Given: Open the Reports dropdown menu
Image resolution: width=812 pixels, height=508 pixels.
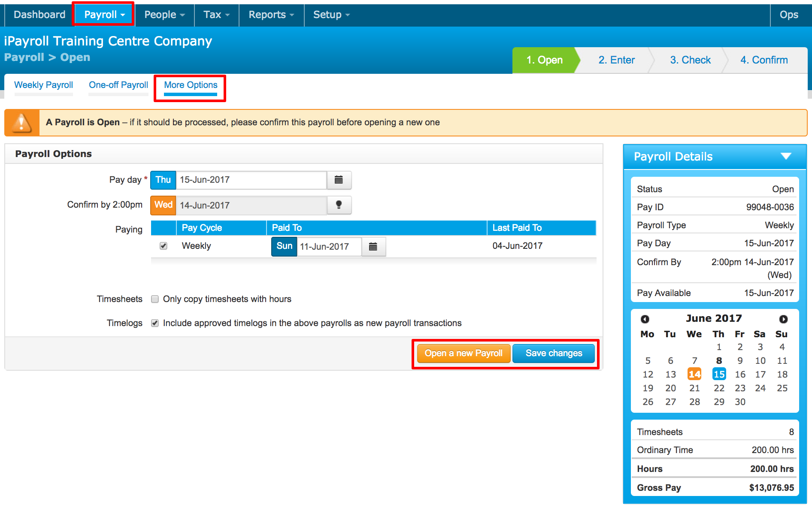Looking at the screenshot, I should click(x=271, y=15).
